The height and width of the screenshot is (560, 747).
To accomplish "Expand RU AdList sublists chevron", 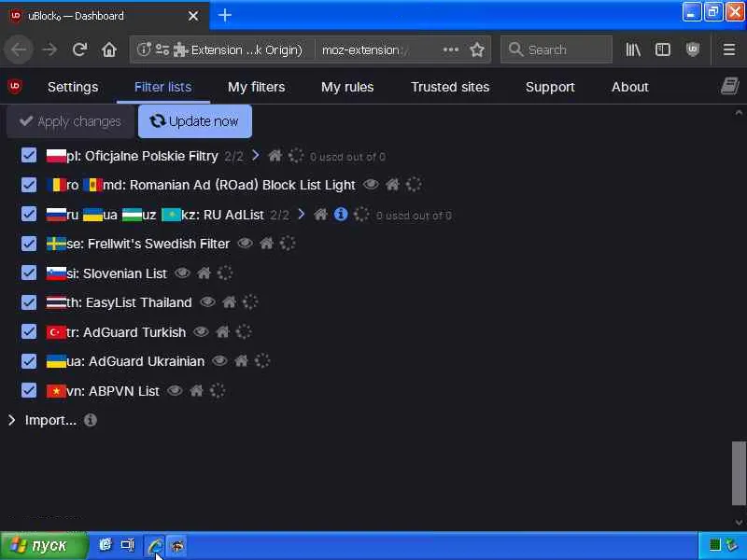I will [301, 215].
